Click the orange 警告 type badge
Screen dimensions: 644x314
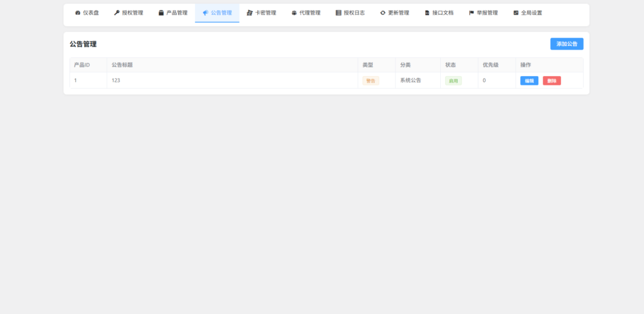coord(370,80)
